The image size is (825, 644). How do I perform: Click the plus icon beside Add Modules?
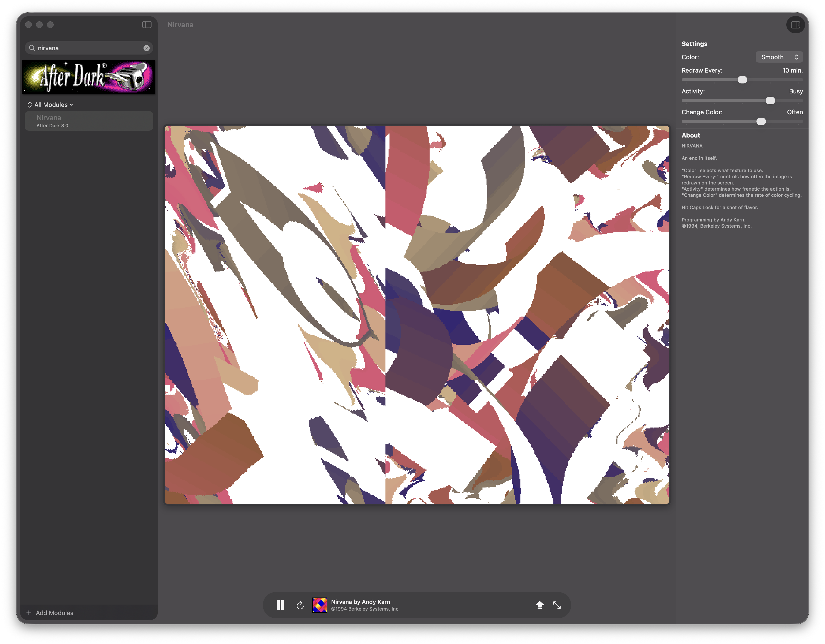[x=29, y=613]
